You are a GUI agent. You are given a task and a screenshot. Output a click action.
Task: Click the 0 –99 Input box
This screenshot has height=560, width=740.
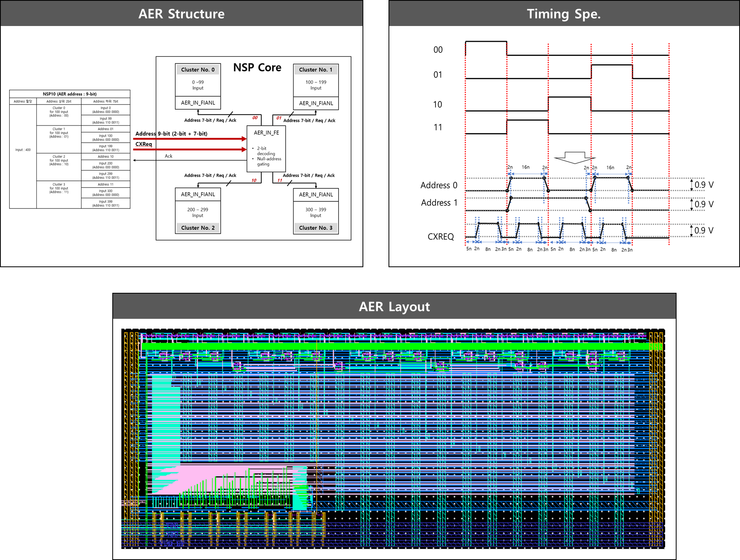click(x=198, y=85)
